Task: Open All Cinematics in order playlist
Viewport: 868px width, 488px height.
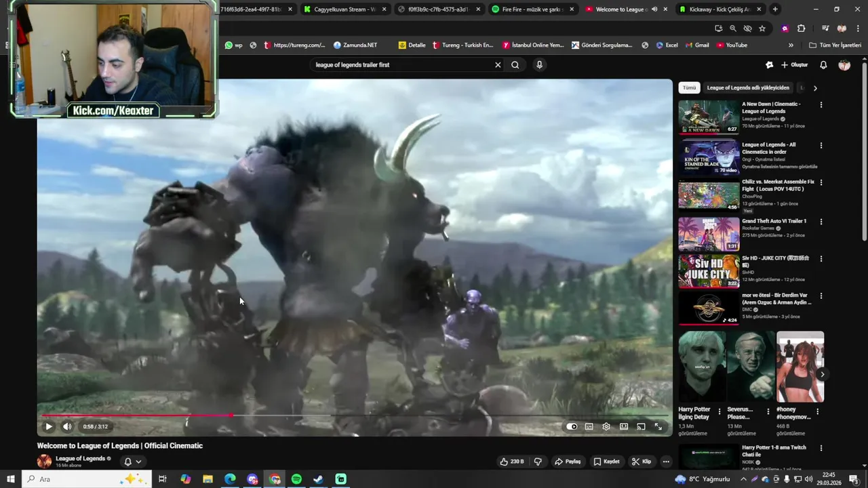Action: click(x=709, y=157)
